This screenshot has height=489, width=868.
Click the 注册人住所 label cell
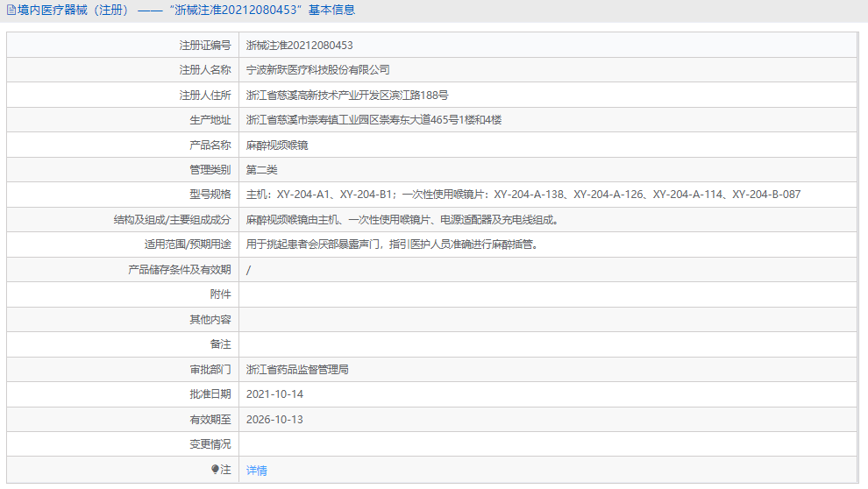pyautogui.click(x=123, y=96)
